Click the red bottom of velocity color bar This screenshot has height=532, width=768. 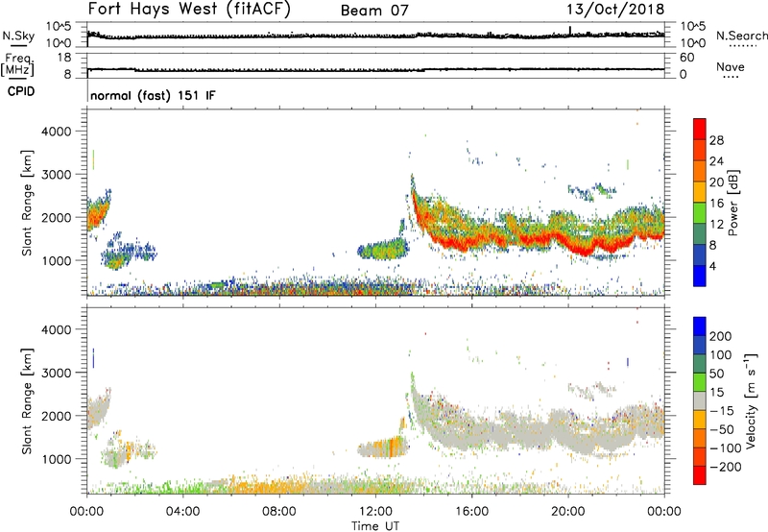700,475
